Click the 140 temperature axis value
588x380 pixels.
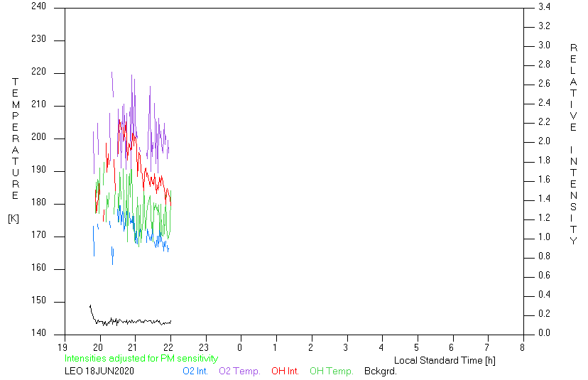coord(38,332)
